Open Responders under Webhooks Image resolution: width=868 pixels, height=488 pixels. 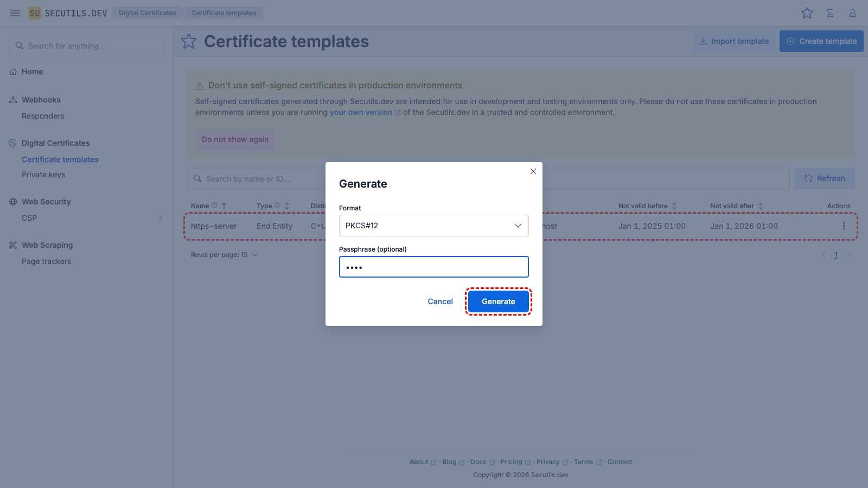tap(43, 116)
